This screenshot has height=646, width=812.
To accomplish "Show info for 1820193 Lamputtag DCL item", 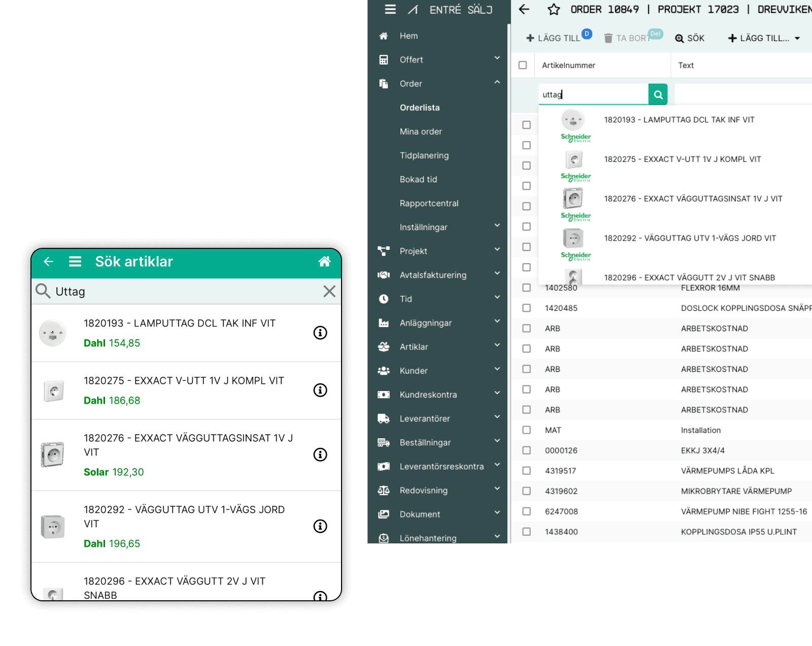I will [x=320, y=333].
